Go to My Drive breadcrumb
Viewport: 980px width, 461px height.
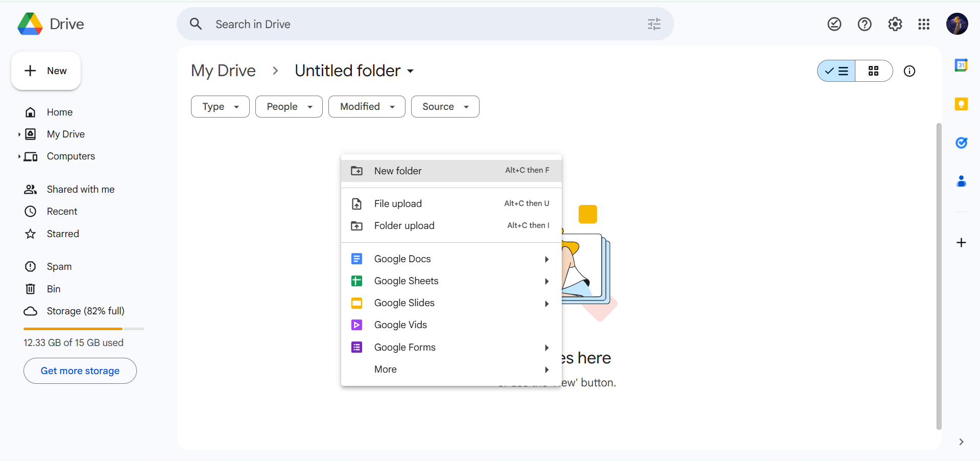[223, 71]
